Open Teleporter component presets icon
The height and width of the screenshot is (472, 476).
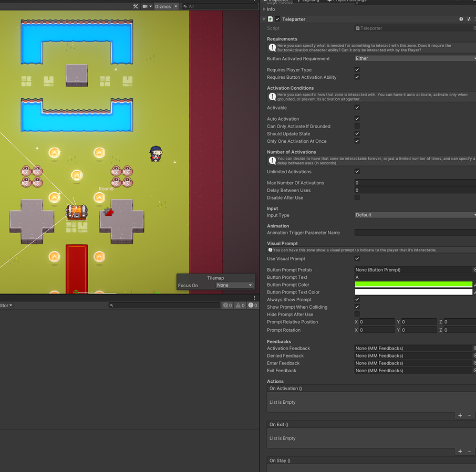469,19
